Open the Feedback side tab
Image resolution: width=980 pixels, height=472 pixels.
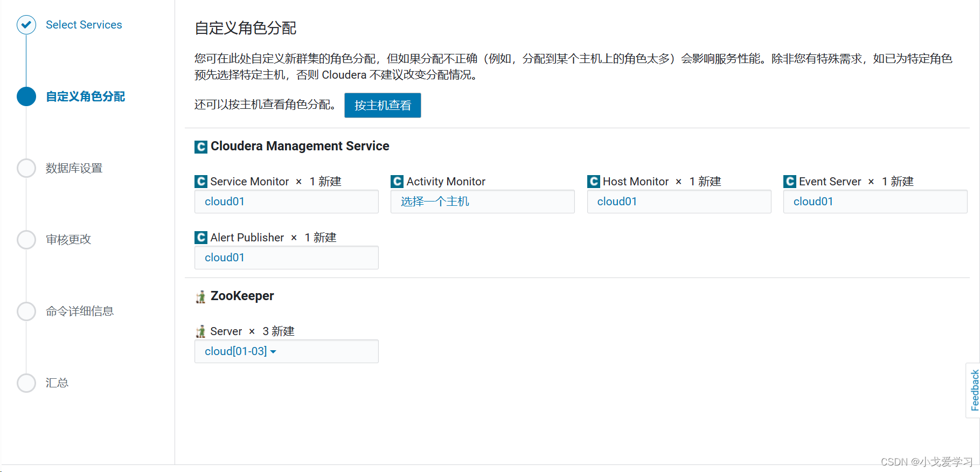[x=974, y=390]
